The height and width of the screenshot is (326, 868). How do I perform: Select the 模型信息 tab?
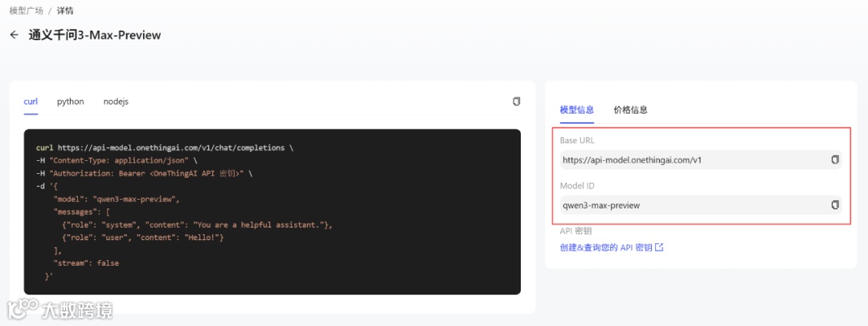tap(577, 109)
